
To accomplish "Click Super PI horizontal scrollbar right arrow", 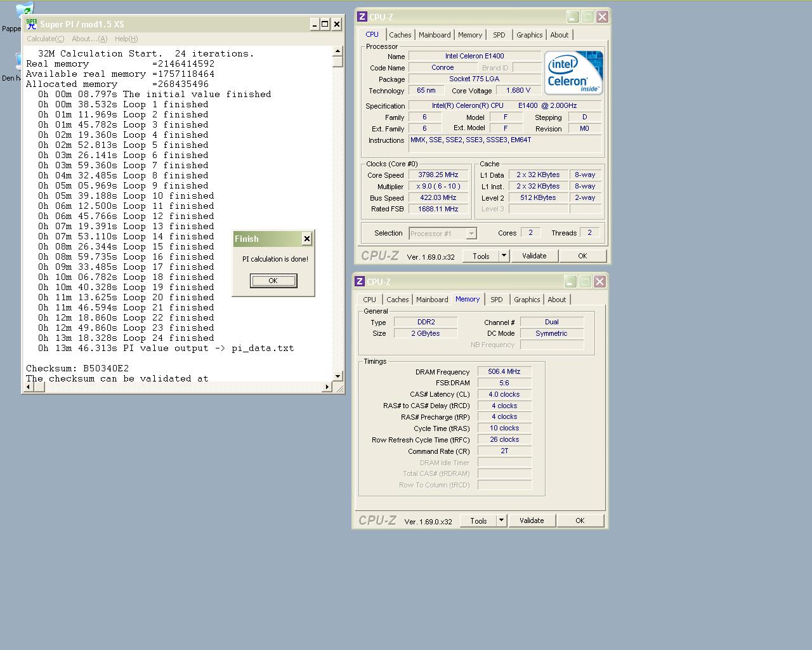I will 328,387.
